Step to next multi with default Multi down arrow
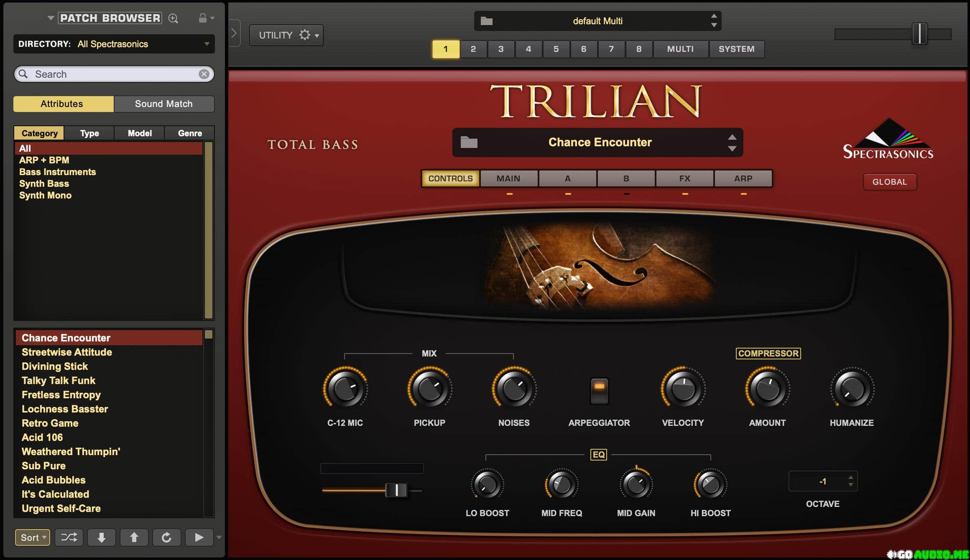Image resolution: width=970 pixels, height=560 pixels. (x=714, y=25)
